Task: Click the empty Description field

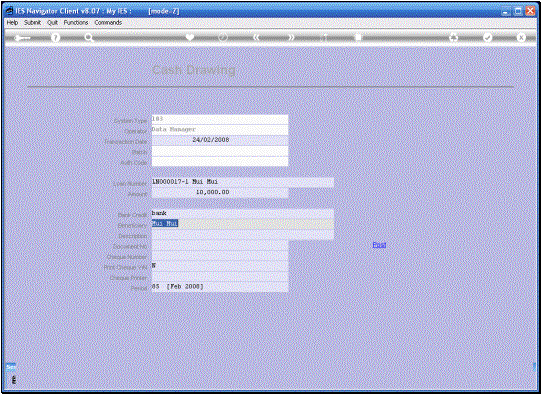Action: [243, 235]
